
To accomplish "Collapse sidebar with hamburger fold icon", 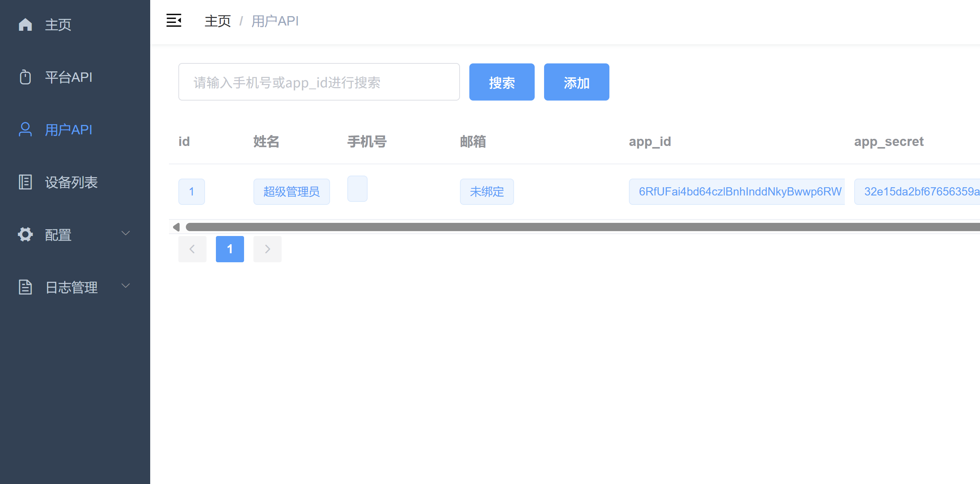I will click(x=174, y=21).
